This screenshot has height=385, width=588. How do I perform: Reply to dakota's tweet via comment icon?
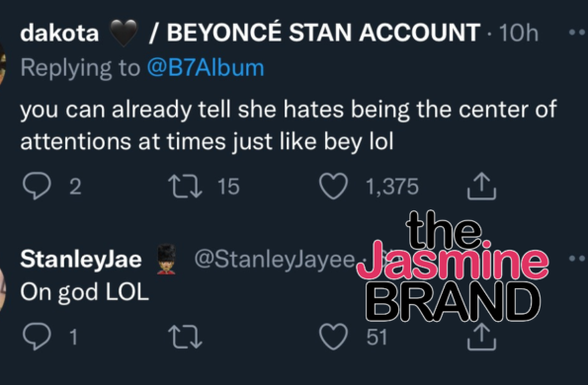point(37,186)
